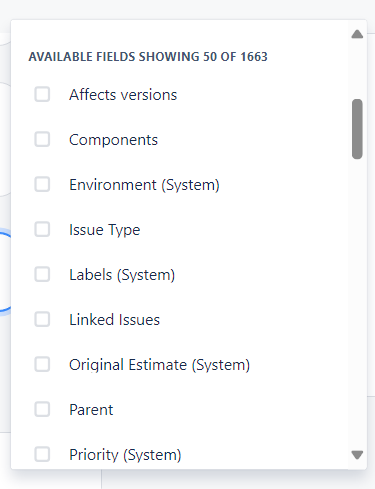Screen dimensions: 375x489
Task: Click the Available Fields heading
Action: 148,57
